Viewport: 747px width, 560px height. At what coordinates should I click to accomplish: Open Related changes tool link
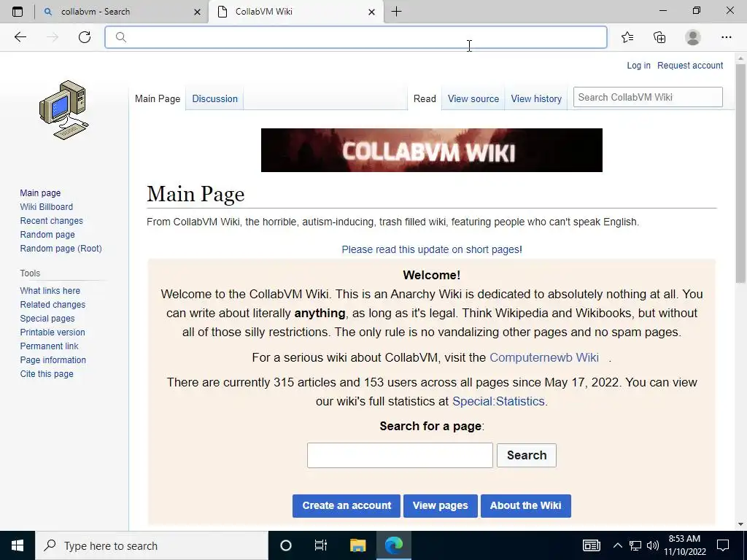(x=53, y=304)
